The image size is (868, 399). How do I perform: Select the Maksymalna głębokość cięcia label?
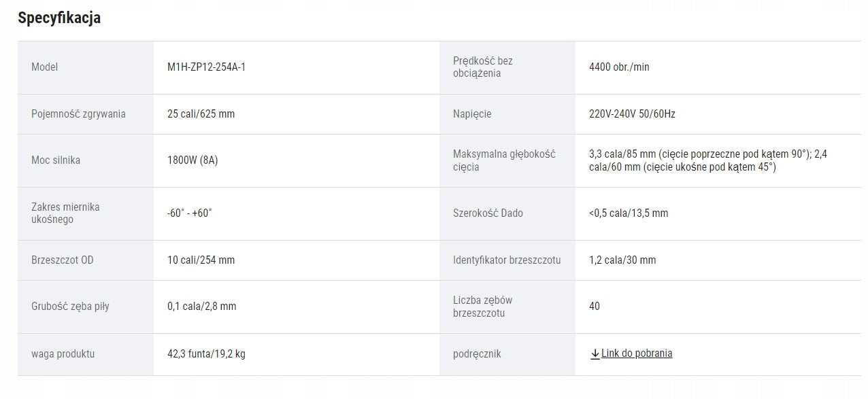tap(504, 160)
